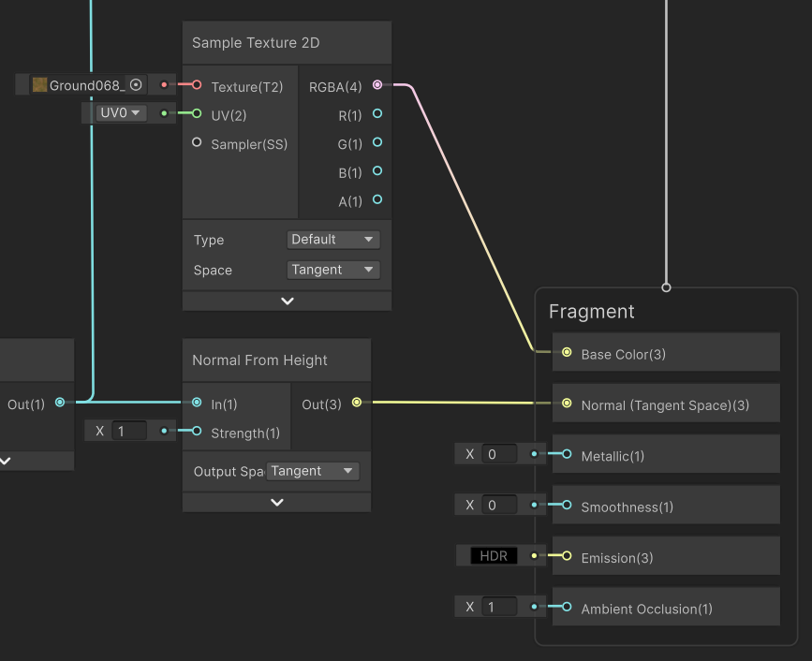
Task: Click the R(1) output port
Action: click(x=377, y=114)
